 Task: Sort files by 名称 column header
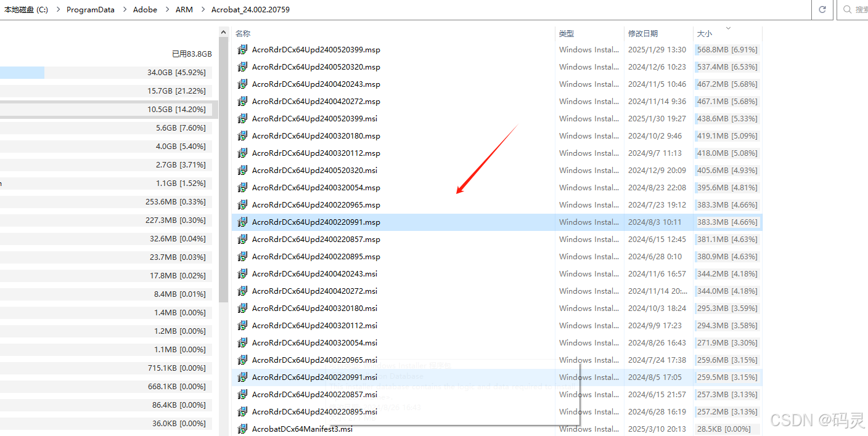(243, 34)
